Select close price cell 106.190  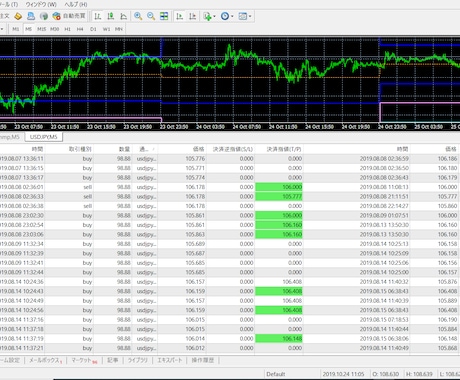447,320
